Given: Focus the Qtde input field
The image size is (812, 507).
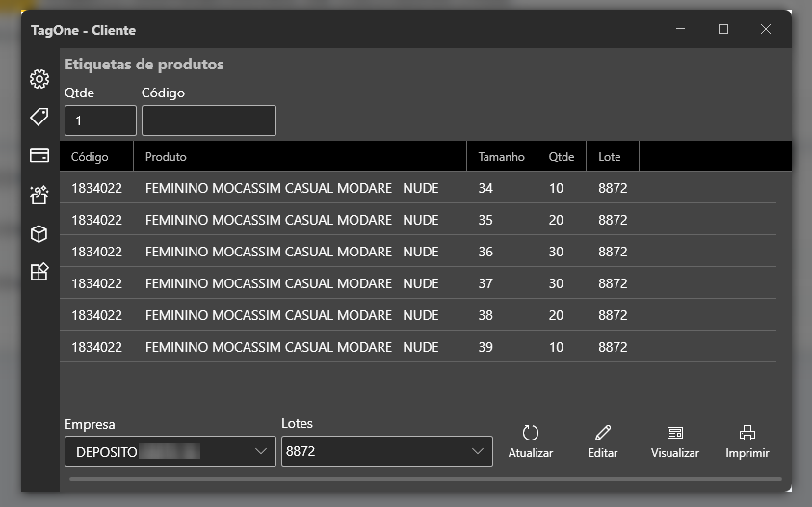Looking at the screenshot, I should tap(100, 120).
